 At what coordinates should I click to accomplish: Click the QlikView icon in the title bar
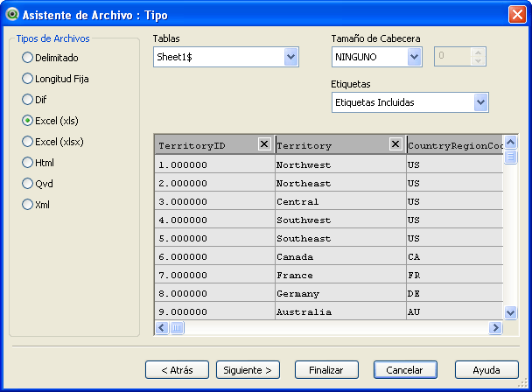click(x=12, y=15)
